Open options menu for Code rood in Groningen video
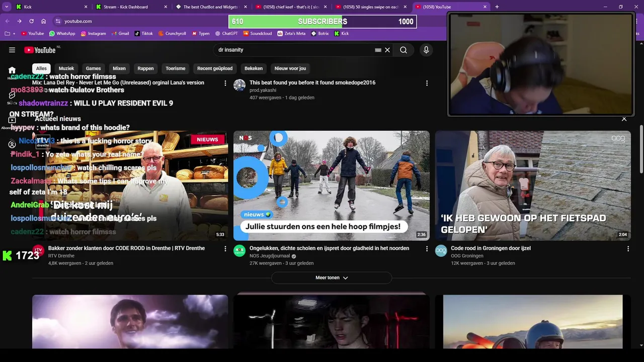The image size is (644, 362). pos(628,248)
